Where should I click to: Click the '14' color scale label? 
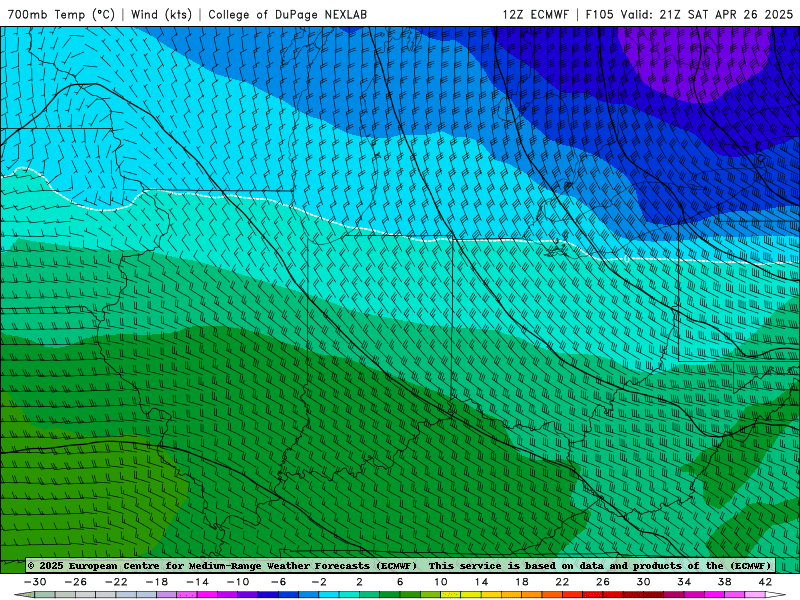point(481,582)
